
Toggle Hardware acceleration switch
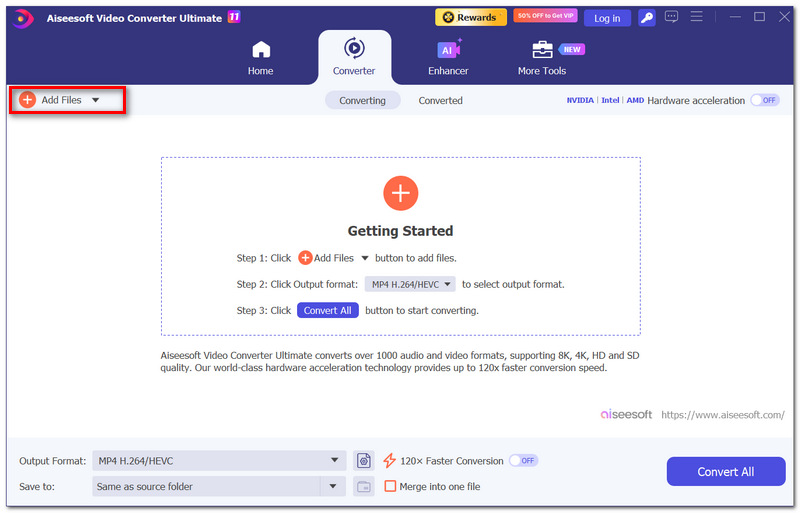tap(765, 101)
